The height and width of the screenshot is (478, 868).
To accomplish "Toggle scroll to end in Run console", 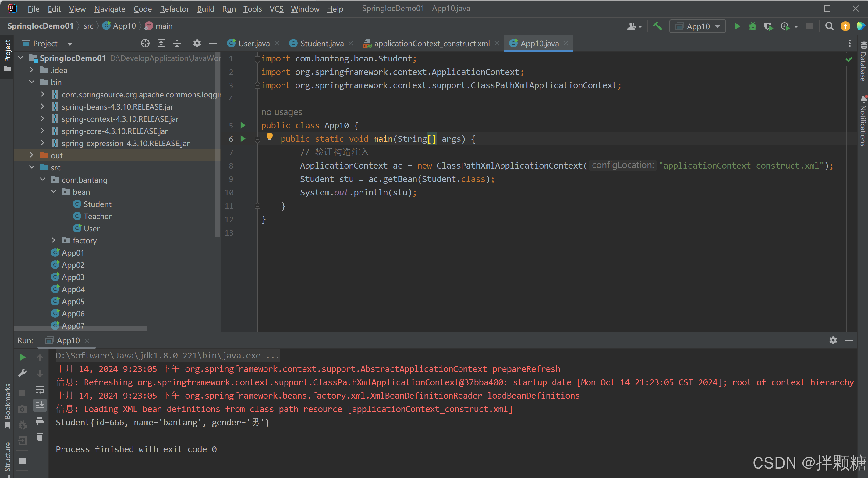I will click(x=40, y=405).
